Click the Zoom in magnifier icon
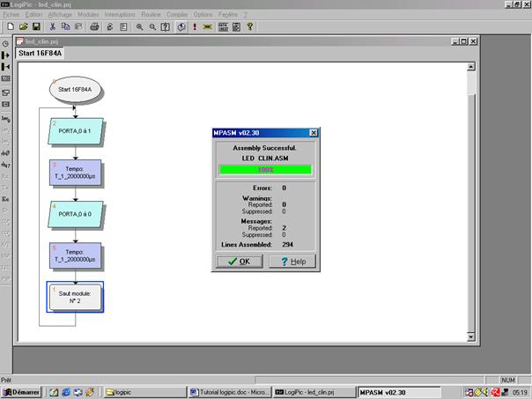The image size is (532, 399). click(x=140, y=27)
